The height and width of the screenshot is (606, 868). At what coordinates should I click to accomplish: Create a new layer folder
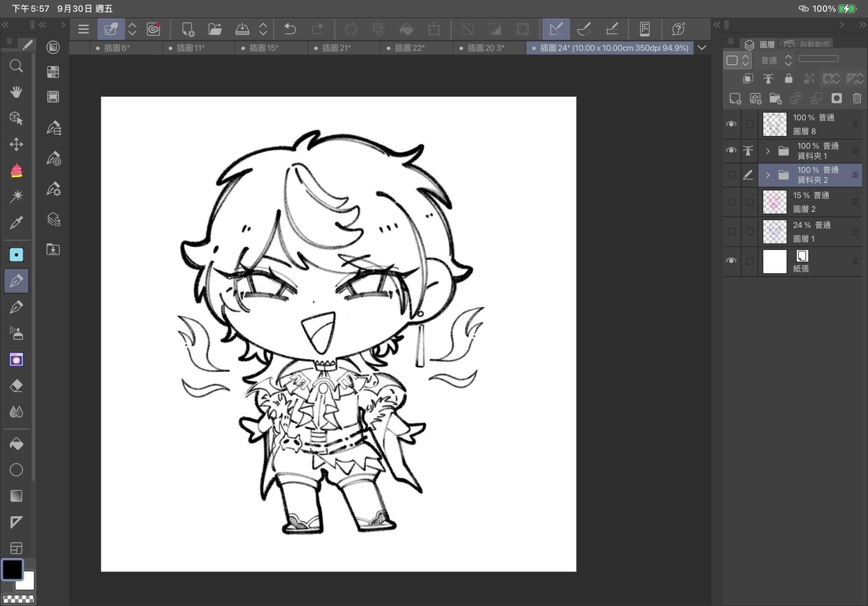point(776,99)
